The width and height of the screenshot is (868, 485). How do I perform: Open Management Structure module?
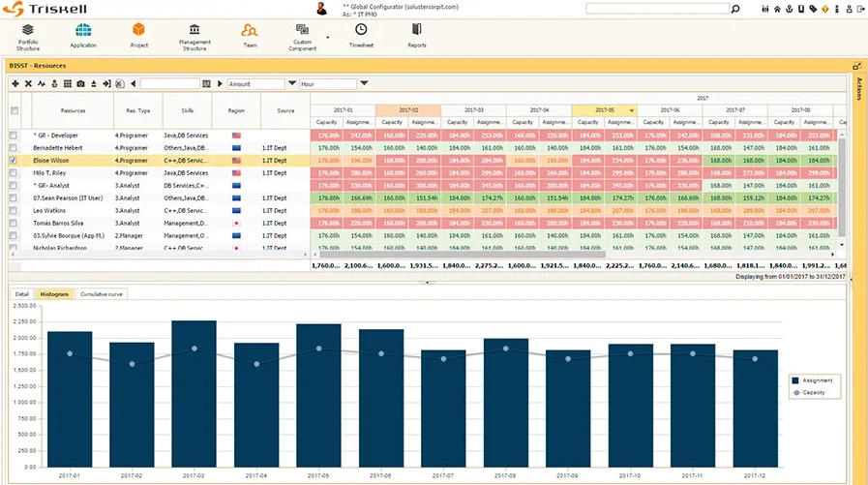[195, 37]
